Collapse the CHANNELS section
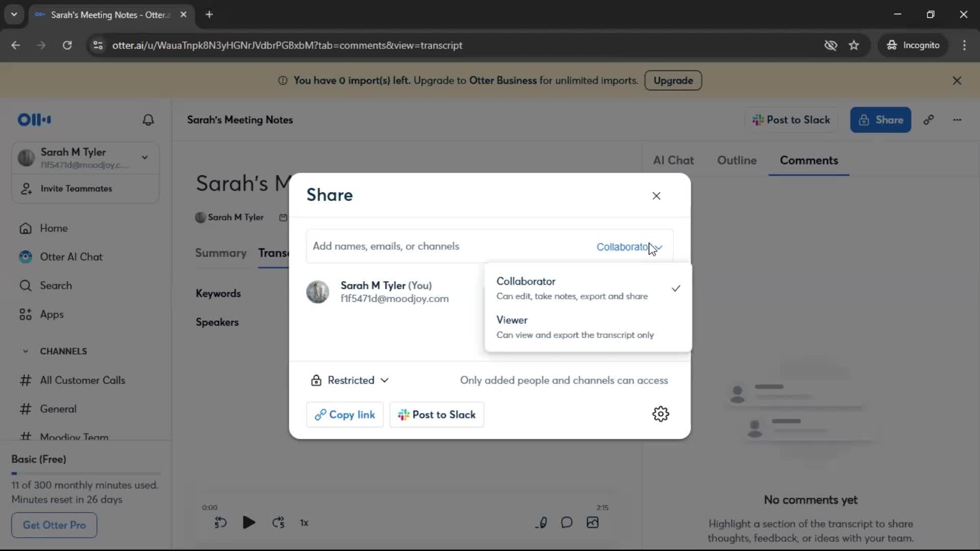 (26, 352)
